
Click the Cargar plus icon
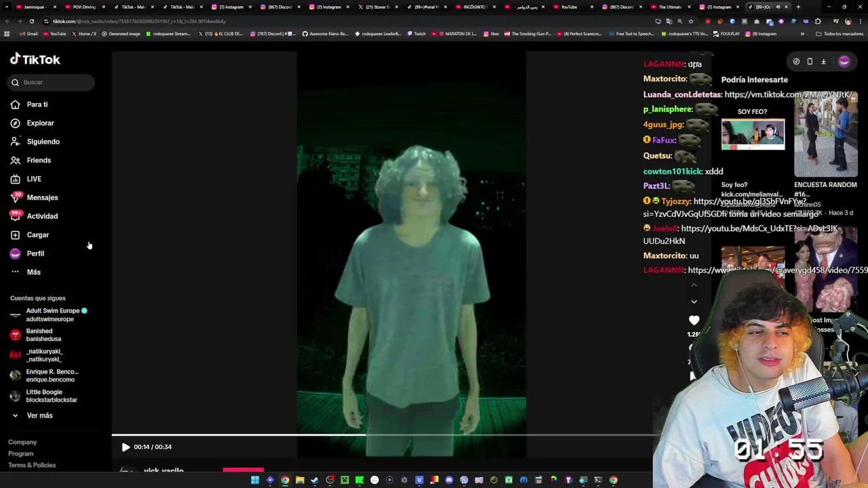[15, 235]
